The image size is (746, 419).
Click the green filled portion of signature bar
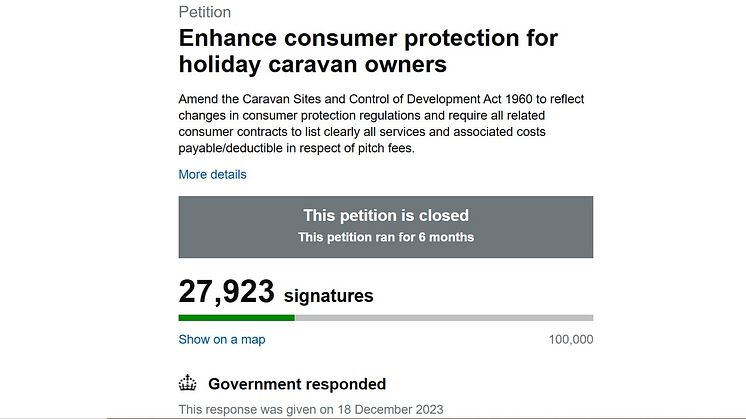236,318
